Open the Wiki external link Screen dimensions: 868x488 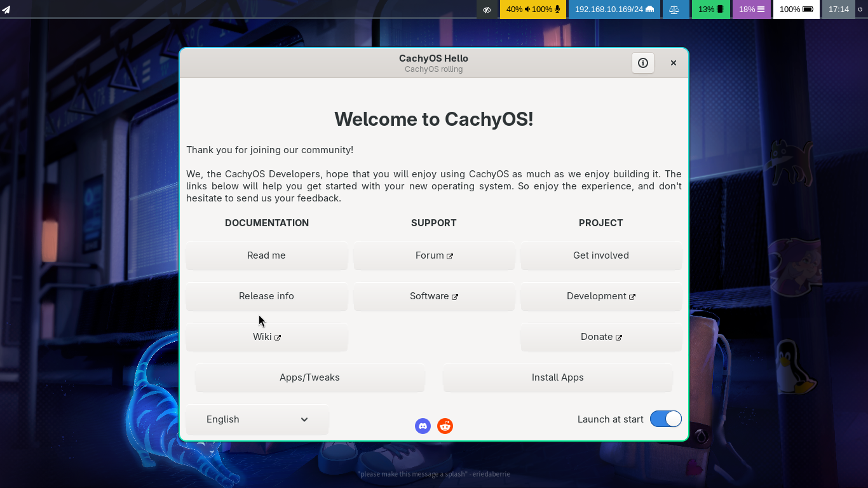pos(267,337)
